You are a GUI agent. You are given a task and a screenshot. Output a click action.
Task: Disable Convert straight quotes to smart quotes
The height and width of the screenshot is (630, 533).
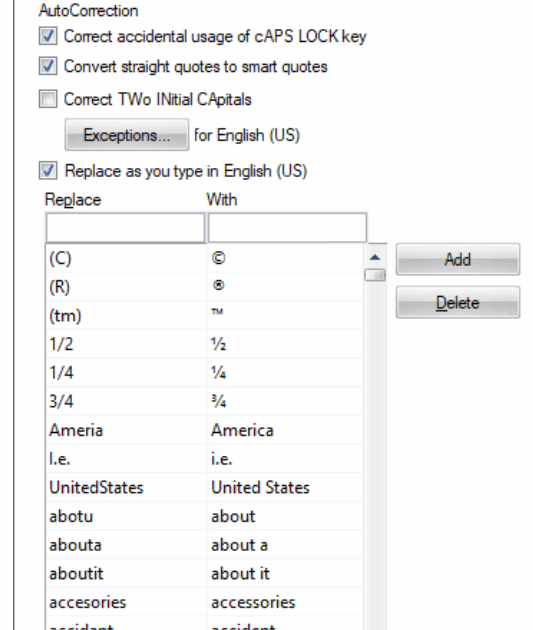[x=48, y=66]
